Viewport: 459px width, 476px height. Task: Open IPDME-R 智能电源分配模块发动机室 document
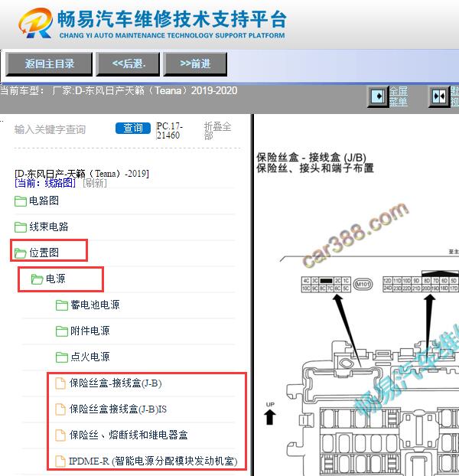click(x=153, y=461)
